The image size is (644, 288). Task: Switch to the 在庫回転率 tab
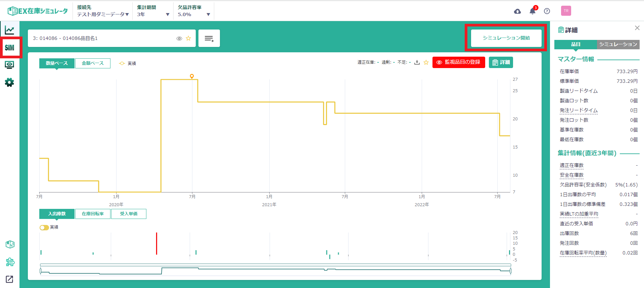point(93,214)
